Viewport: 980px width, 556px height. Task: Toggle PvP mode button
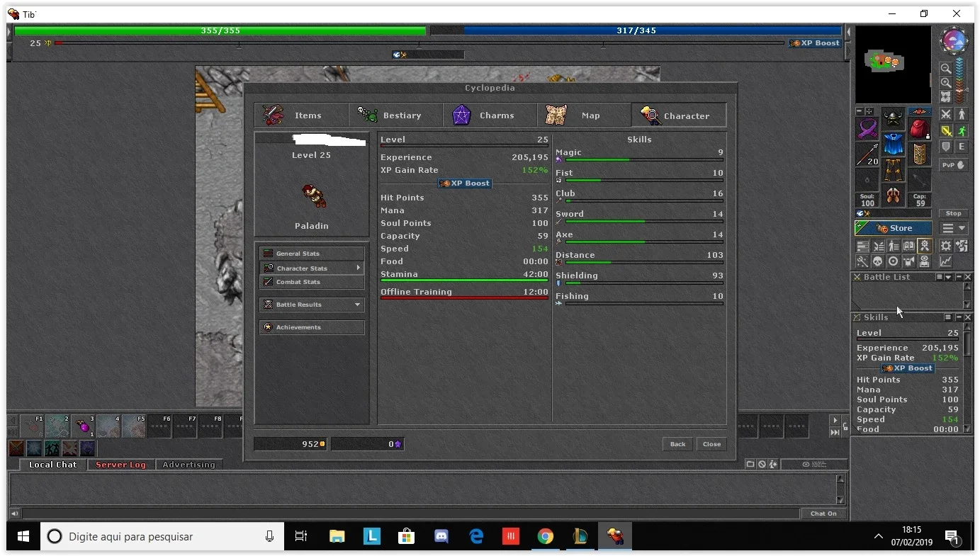coord(954,165)
